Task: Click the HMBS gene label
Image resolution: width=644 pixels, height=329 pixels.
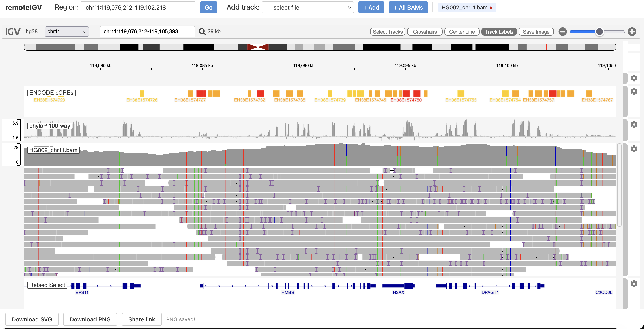Action: [x=288, y=293]
